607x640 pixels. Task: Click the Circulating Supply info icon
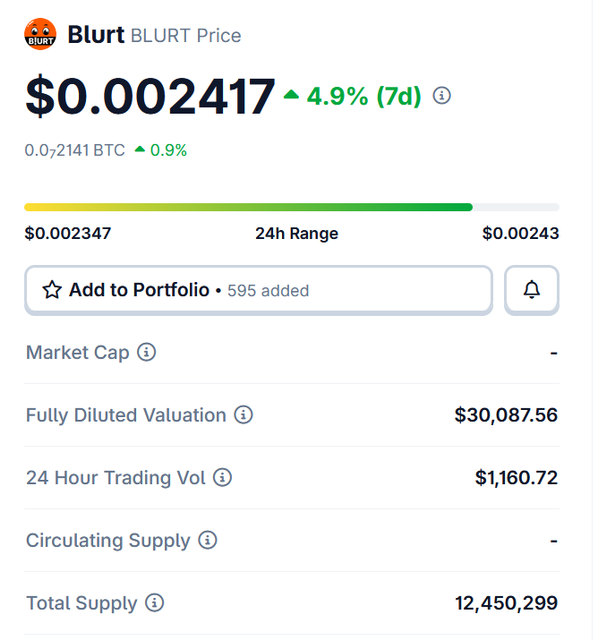point(208,540)
